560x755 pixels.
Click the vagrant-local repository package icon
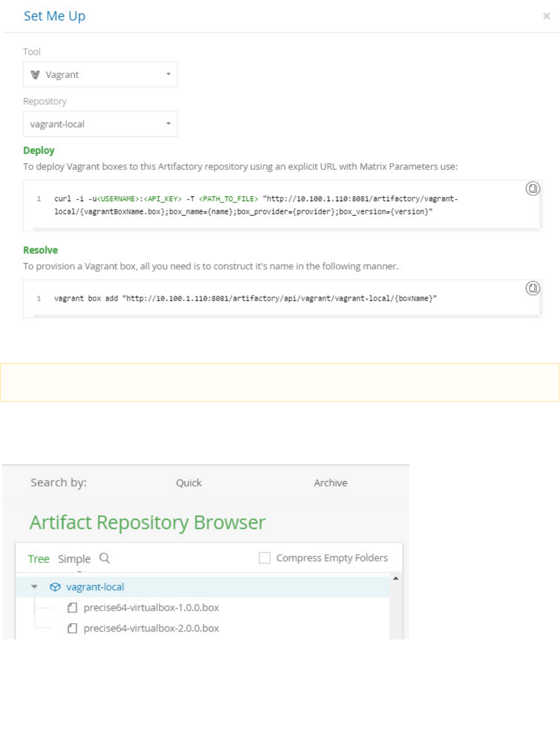point(55,587)
